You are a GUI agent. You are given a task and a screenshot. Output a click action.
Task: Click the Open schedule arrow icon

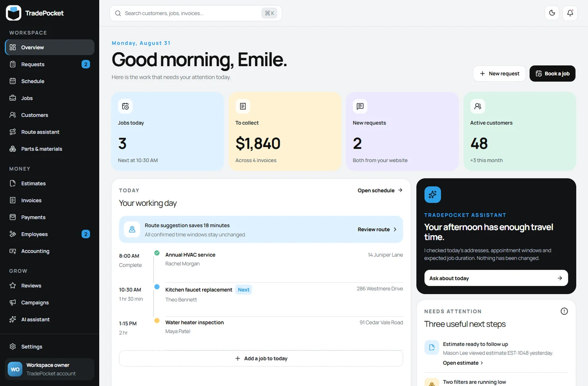pos(400,190)
